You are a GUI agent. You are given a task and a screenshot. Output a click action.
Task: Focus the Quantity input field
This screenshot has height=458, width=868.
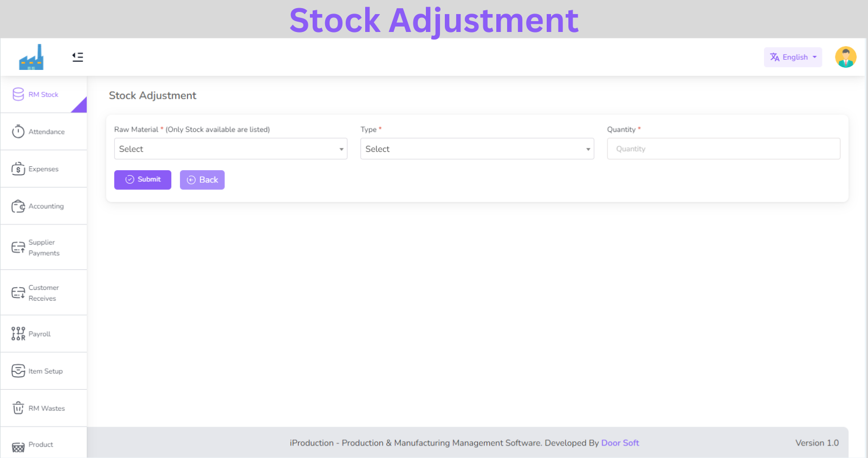pos(723,149)
